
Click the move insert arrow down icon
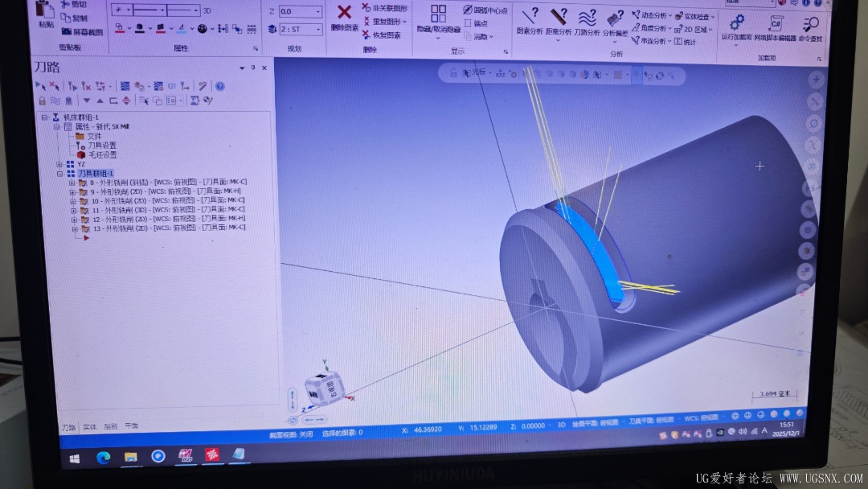pos(86,101)
